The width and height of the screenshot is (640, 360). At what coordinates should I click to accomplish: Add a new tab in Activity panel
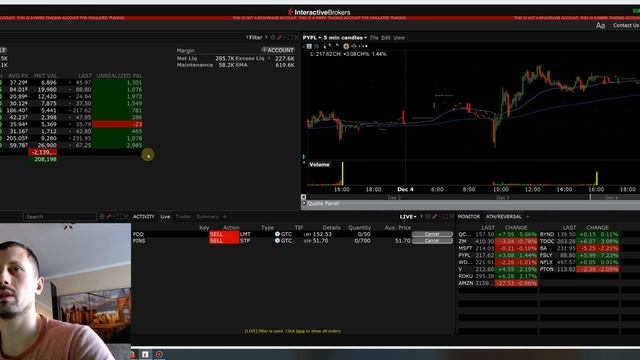224,217
